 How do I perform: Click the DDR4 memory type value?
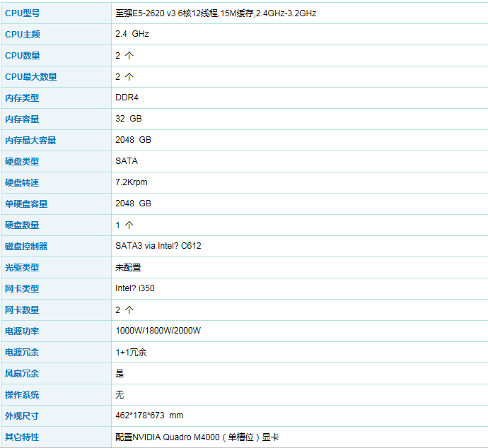127,98
